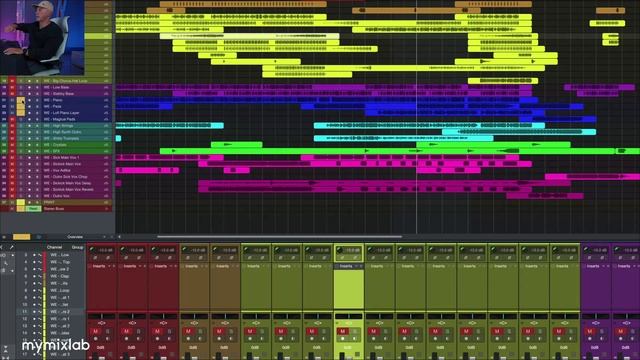This screenshot has height=360, width=640.
Task: Enable monitor on the High Strings track
Action: click(x=37, y=126)
